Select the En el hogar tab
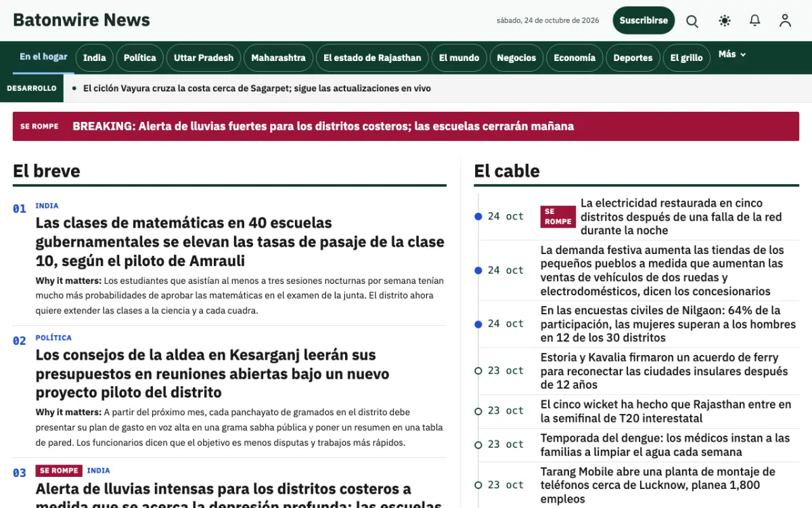This screenshot has width=812, height=508. click(43, 57)
